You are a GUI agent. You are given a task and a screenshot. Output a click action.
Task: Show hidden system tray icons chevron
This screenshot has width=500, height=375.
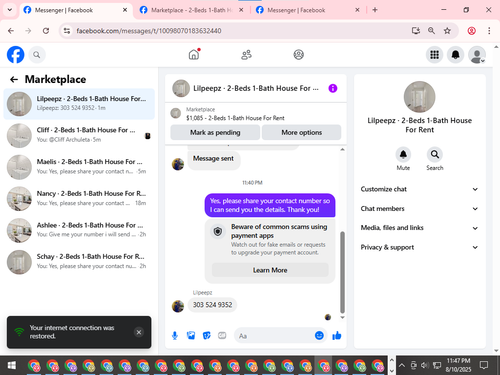point(402,366)
